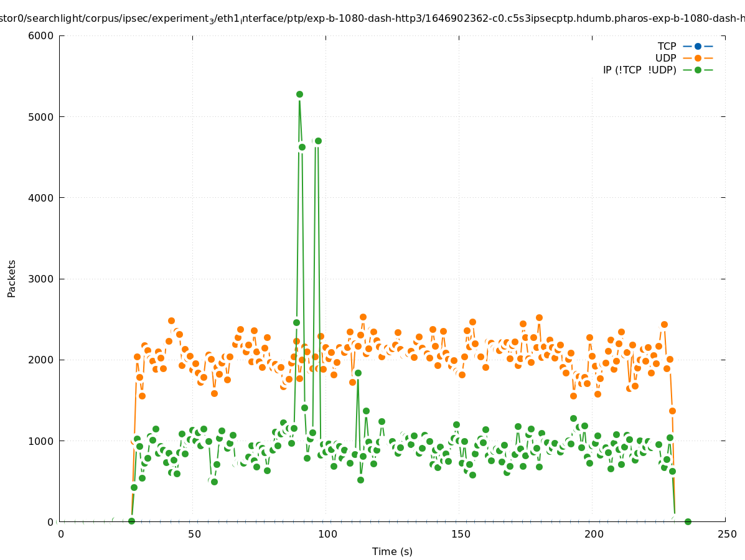Click the 'Packets' y-axis label
The image size is (745, 560).
point(12,279)
